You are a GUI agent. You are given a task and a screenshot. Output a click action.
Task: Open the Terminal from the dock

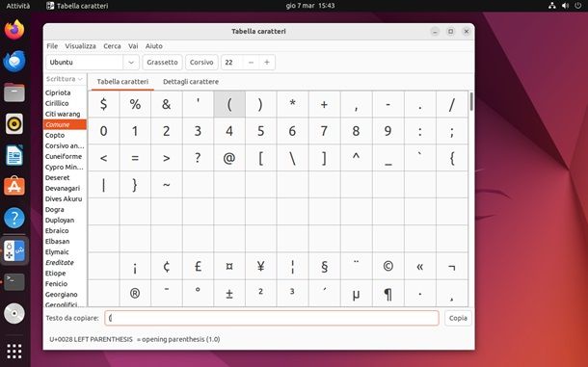[14, 282]
